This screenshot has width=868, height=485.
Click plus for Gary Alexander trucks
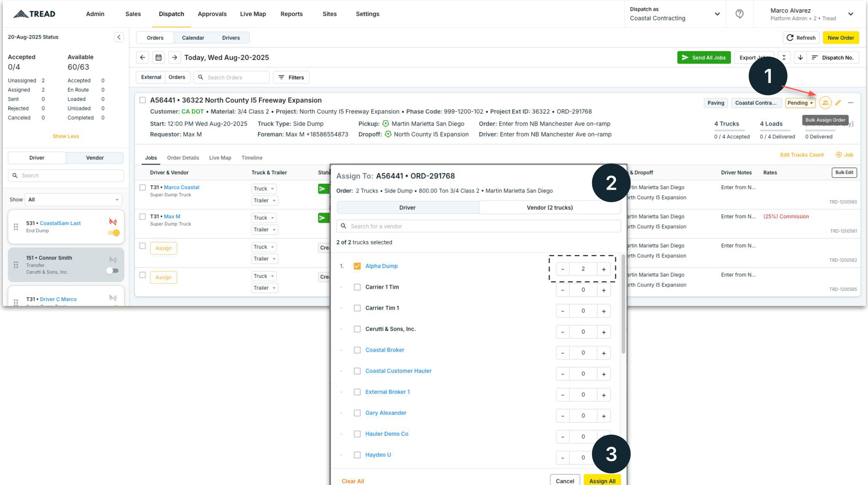604,416
